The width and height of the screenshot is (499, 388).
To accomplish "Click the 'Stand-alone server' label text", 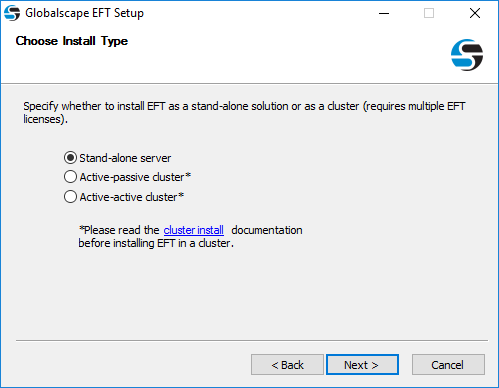I will 125,158.
